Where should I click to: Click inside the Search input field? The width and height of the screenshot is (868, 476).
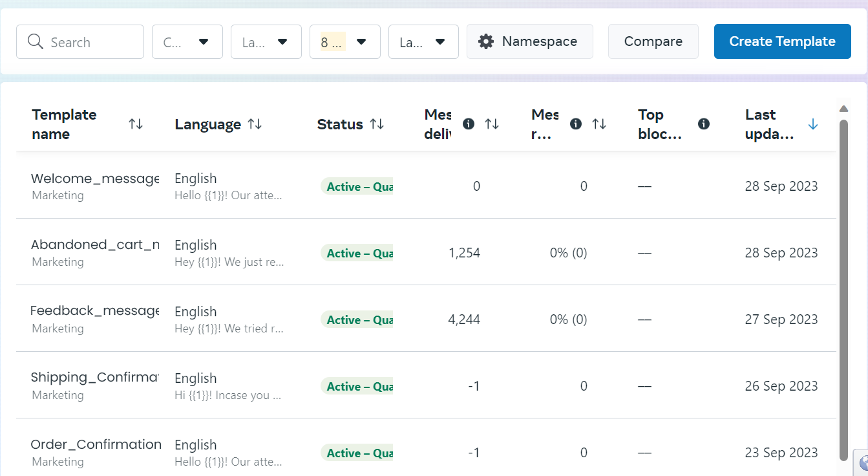point(84,41)
